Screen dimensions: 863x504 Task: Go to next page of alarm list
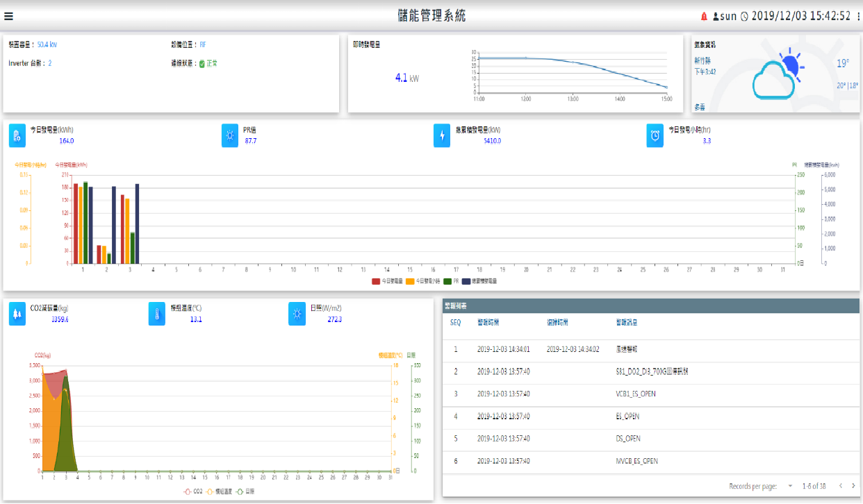(853, 486)
